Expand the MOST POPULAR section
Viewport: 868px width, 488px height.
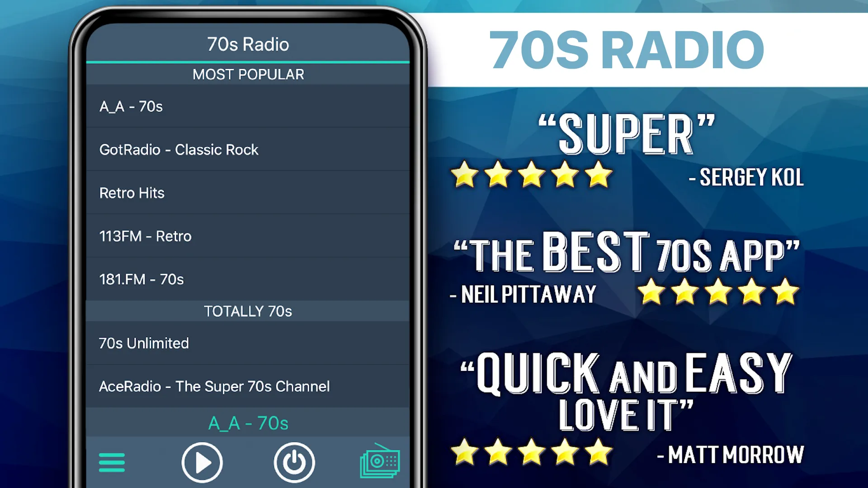[248, 74]
